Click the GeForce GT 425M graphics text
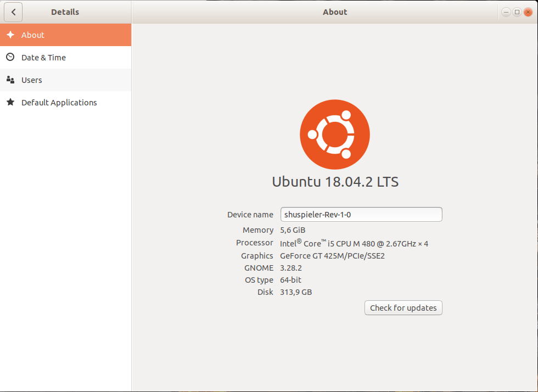The width and height of the screenshot is (538, 392). click(332, 256)
